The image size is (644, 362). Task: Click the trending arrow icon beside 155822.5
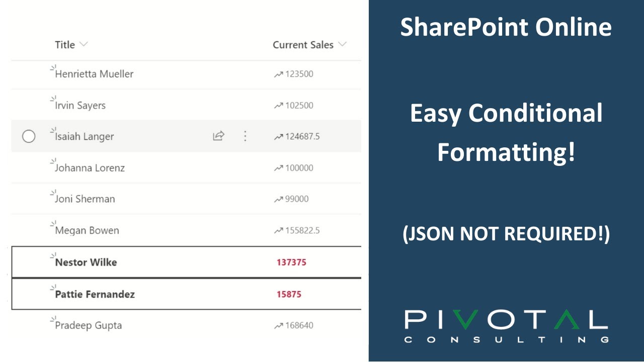[278, 231]
